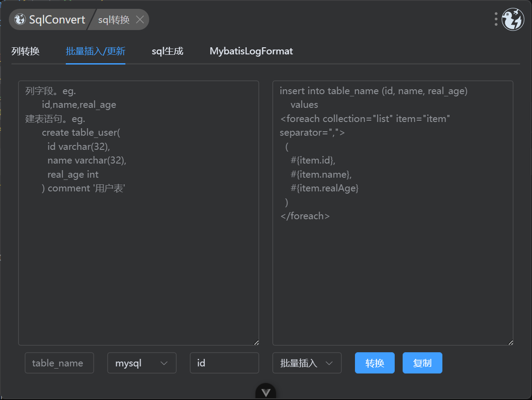
Task: Select the SqlConvert breadcrumb label
Action: [57, 19]
